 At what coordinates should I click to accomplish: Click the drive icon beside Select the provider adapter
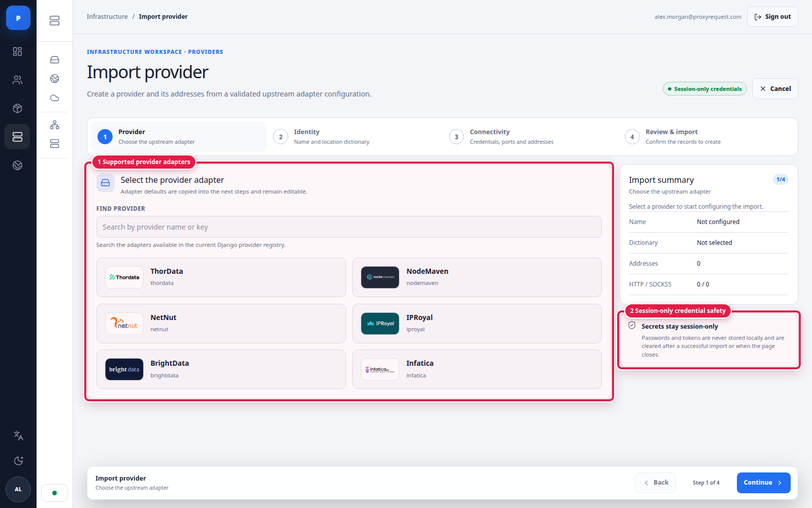106,183
